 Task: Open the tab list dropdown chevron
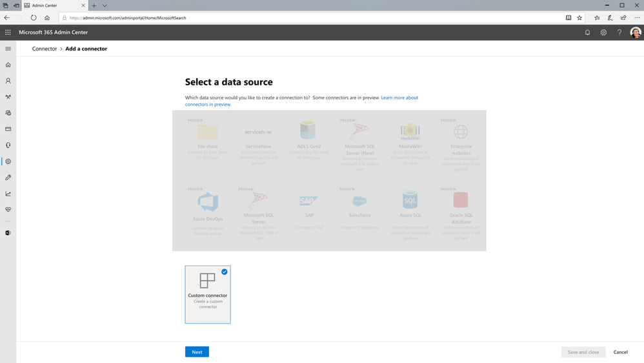click(105, 6)
